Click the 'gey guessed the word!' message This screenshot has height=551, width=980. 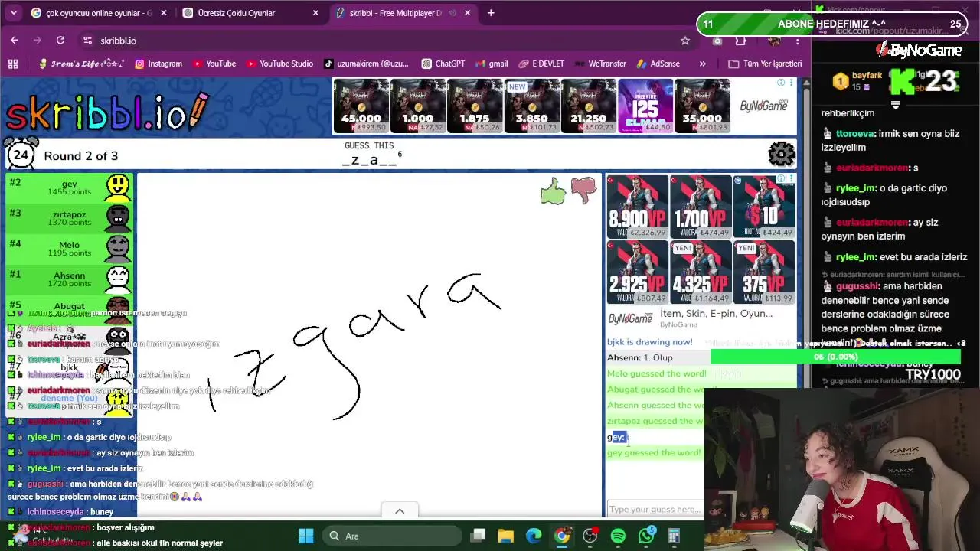click(654, 452)
